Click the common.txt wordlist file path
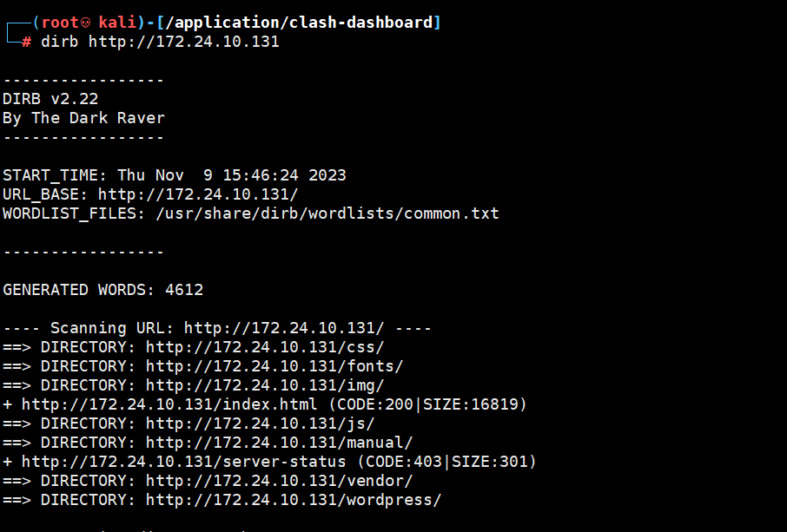Image resolution: width=787 pixels, height=532 pixels. tap(327, 213)
